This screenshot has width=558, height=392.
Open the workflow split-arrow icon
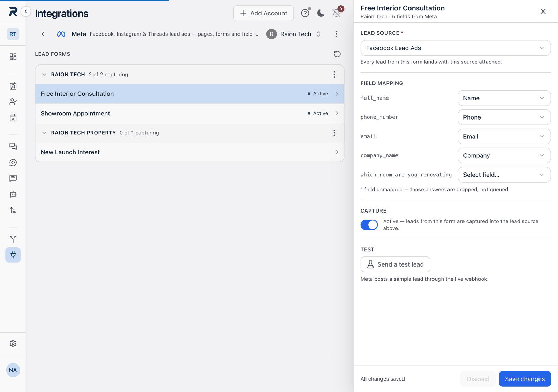click(x=13, y=239)
